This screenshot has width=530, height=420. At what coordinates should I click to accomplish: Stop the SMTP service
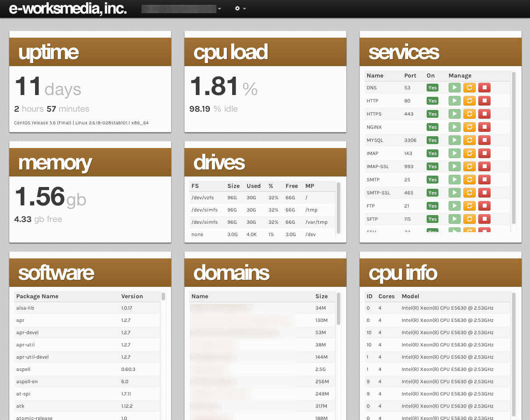click(484, 180)
